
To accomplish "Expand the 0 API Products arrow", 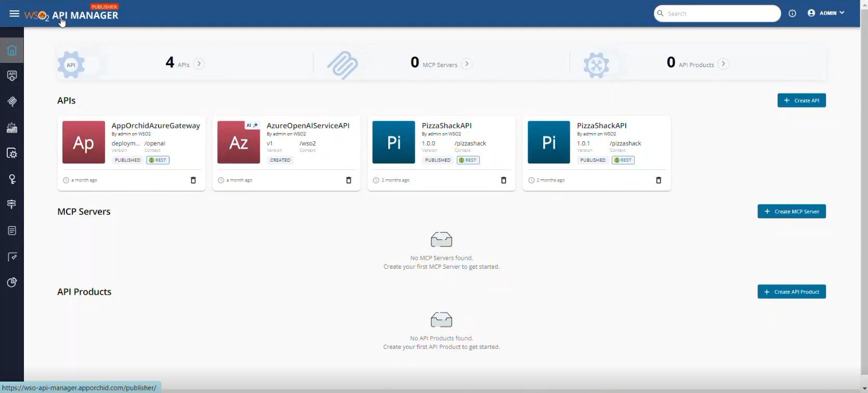I will point(723,64).
